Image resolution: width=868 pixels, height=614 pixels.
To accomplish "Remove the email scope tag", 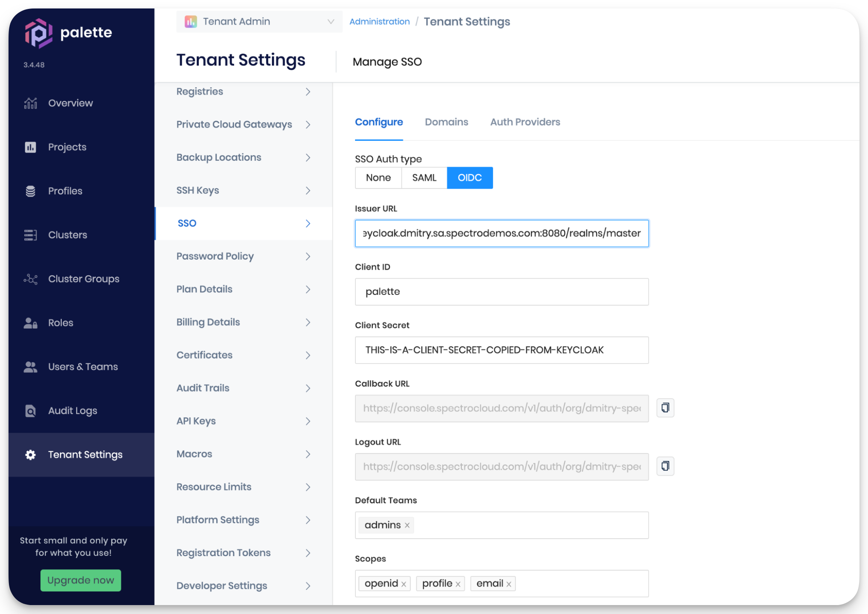I will 509,584.
